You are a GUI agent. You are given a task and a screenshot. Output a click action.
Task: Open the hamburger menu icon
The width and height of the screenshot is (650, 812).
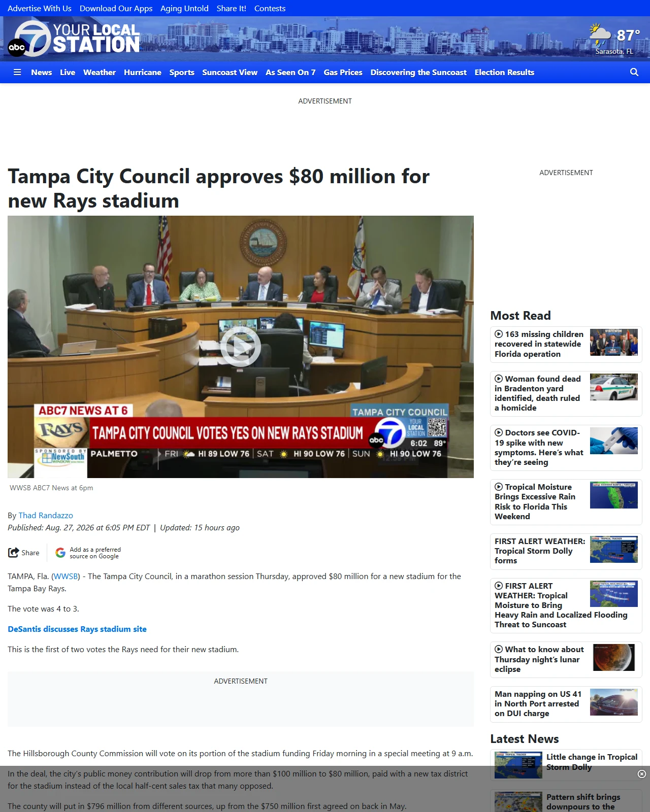17,72
